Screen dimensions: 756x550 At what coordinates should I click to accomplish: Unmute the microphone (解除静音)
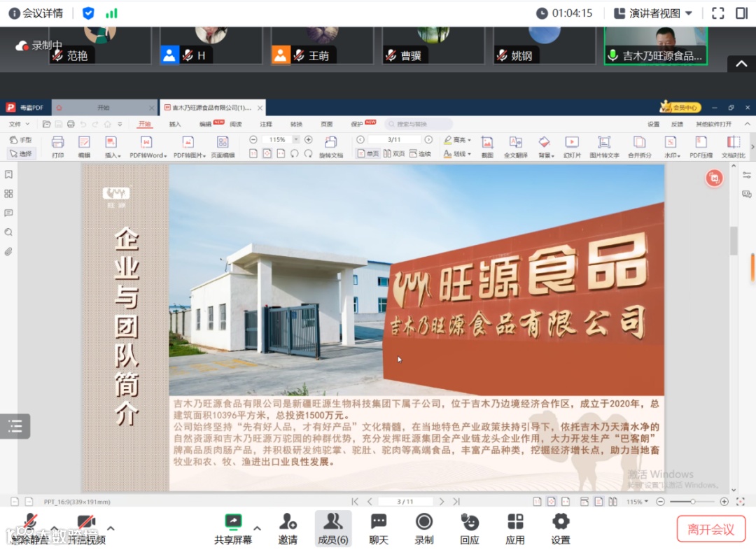point(30,529)
